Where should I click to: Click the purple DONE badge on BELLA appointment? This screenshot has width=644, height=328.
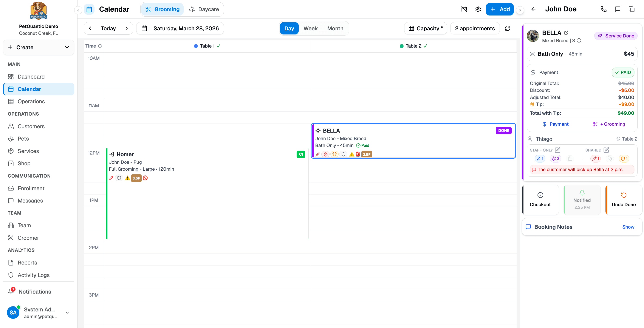point(503,130)
